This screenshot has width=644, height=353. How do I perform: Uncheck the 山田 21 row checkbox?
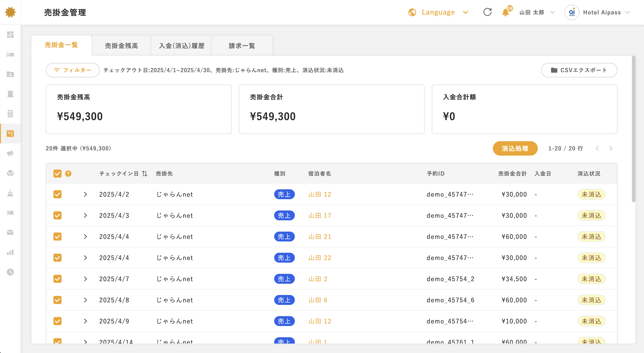coord(57,237)
